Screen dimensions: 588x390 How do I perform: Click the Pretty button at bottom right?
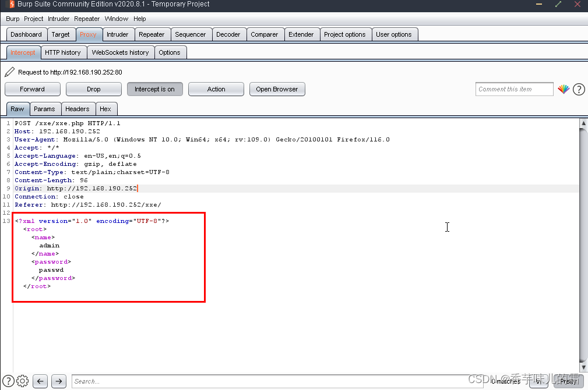click(568, 381)
